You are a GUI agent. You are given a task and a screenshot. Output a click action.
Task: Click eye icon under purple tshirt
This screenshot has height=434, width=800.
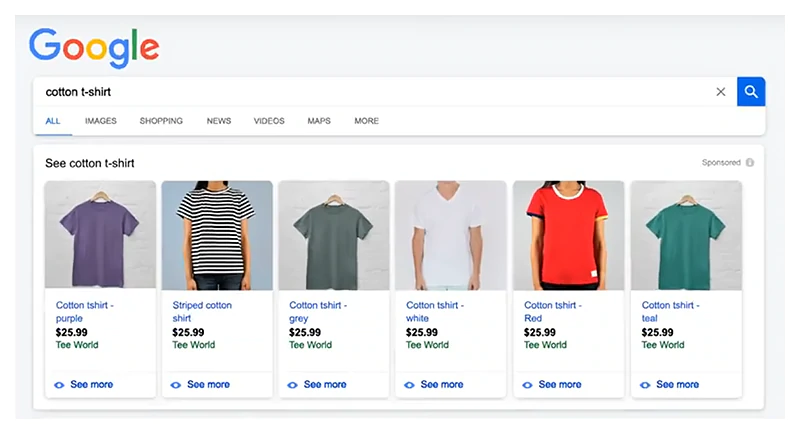[x=59, y=385]
